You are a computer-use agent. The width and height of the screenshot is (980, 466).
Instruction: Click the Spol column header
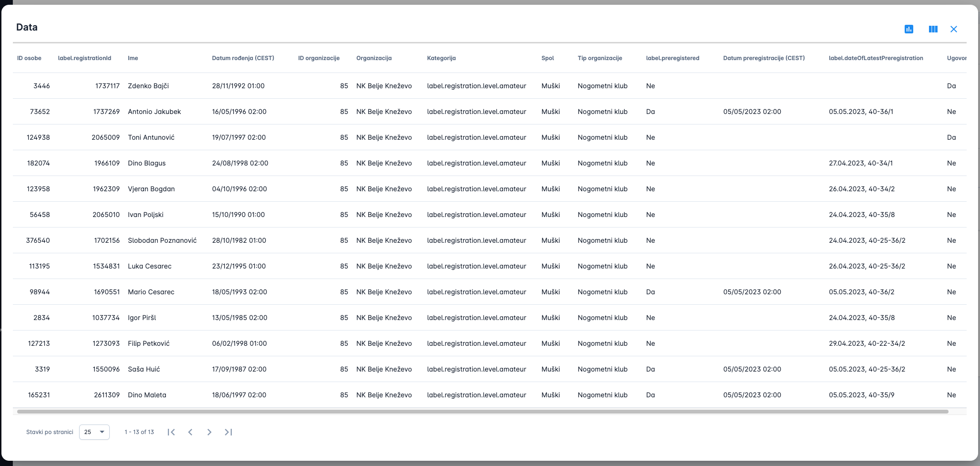pos(547,58)
